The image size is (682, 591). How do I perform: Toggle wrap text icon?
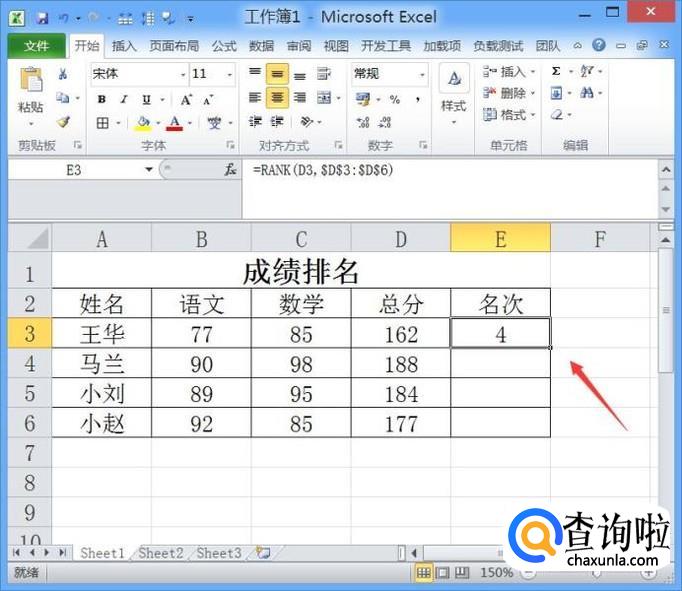323,73
